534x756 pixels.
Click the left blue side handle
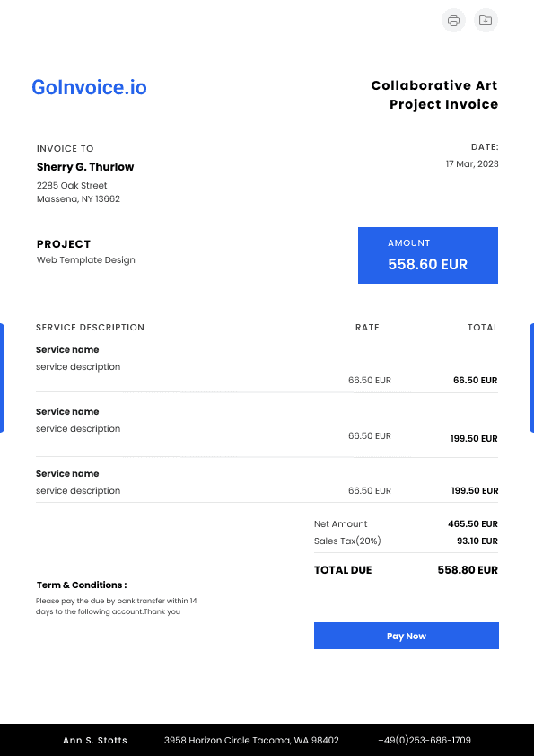(2, 378)
